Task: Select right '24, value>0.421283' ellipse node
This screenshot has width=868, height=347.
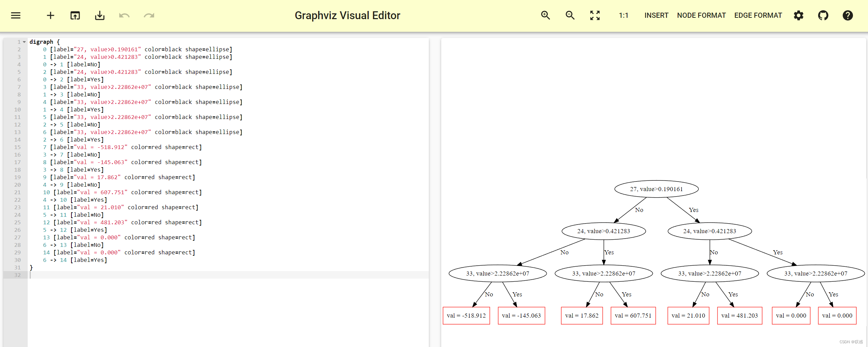Action: 710,231
